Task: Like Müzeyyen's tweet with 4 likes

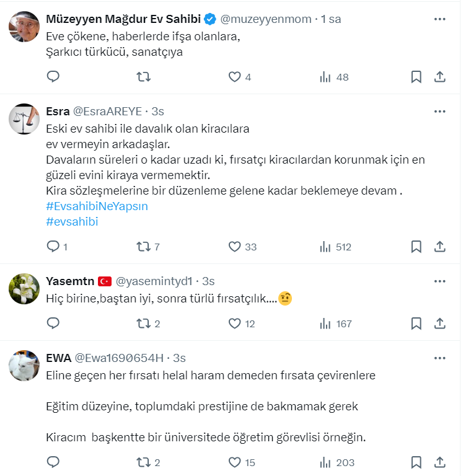Action: point(234,77)
